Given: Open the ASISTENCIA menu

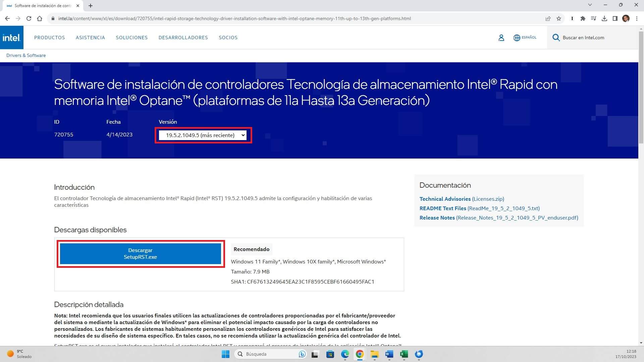Looking at the screenshot, I should click(90, 38).
